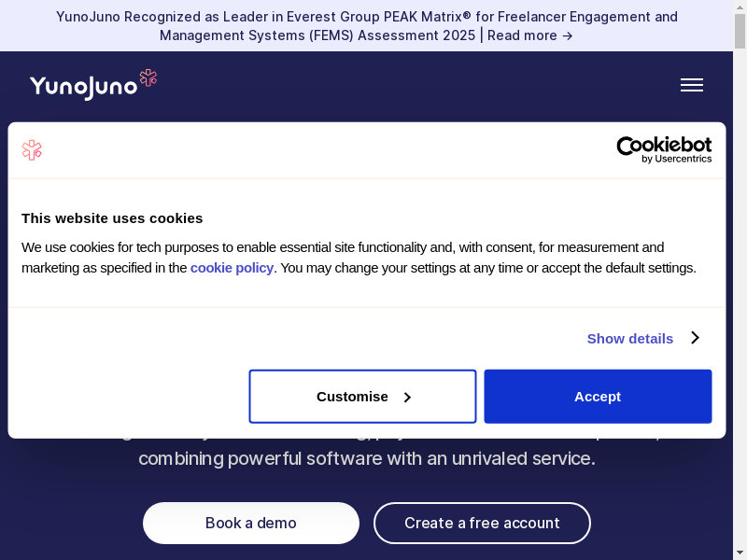Select Create a free account
This screenshot has height=560, width=747.
tap(482, 523)
